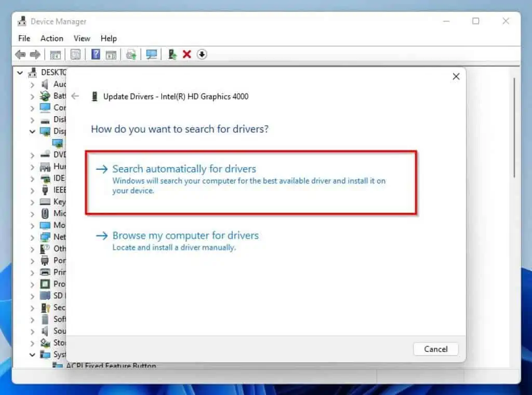532x395 pixels.
Task: Open the Action menu
Action: click(51, 38)
